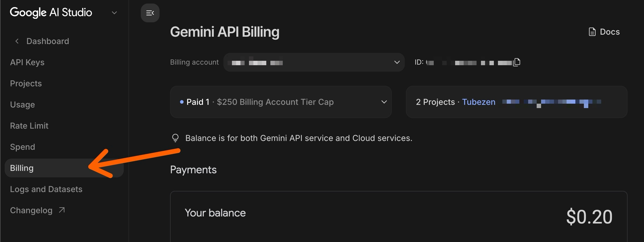644x242 pixels.
Task: Click the $0.20 balance amount
Action: pyautogui.click(x=589, y=217)
